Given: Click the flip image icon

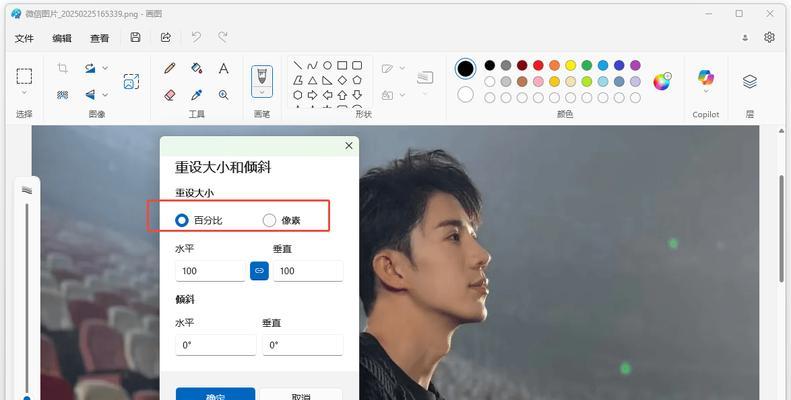Looking at the screenshot, I should 90,94.
